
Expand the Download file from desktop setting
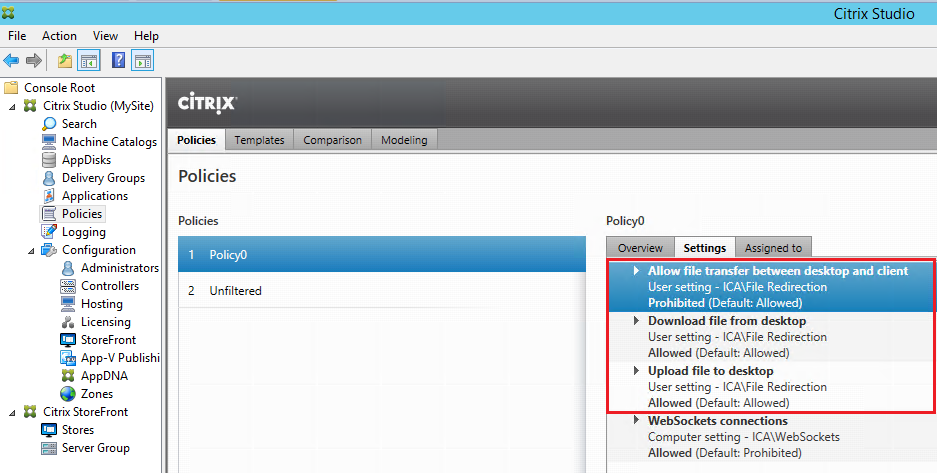pyautogui.click(x=636, y=321)
